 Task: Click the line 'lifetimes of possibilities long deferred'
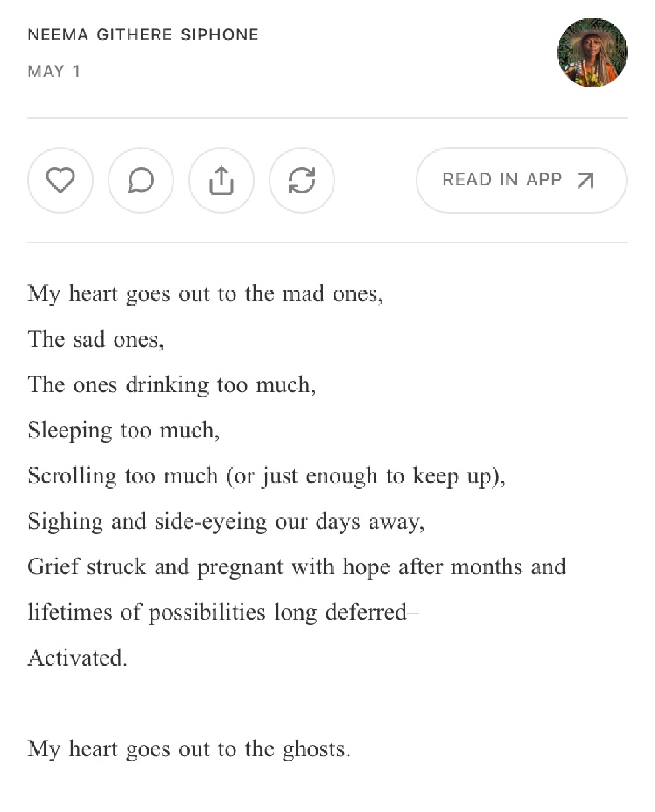point(223,612)
